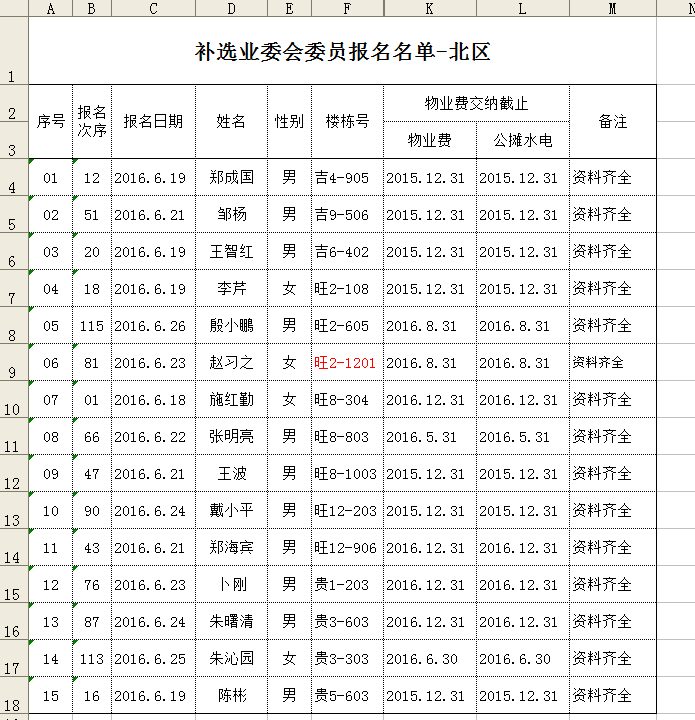Click the registration order cell 113
This screenshot has height=720, width=695.
click(92, 659)
